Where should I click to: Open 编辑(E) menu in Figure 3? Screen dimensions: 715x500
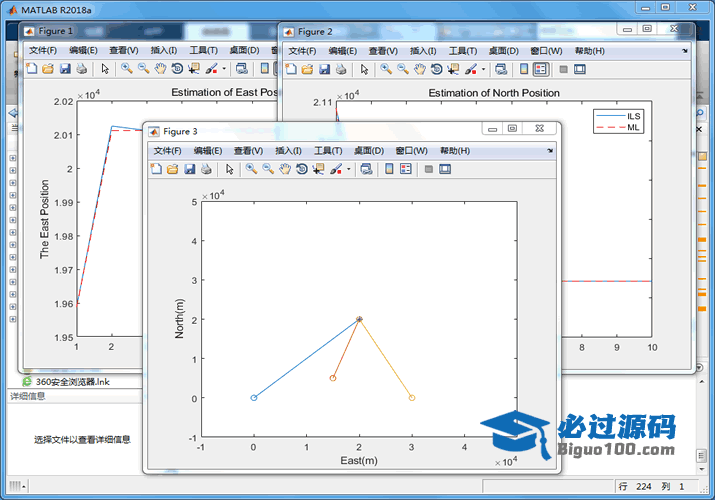[208, 151]
